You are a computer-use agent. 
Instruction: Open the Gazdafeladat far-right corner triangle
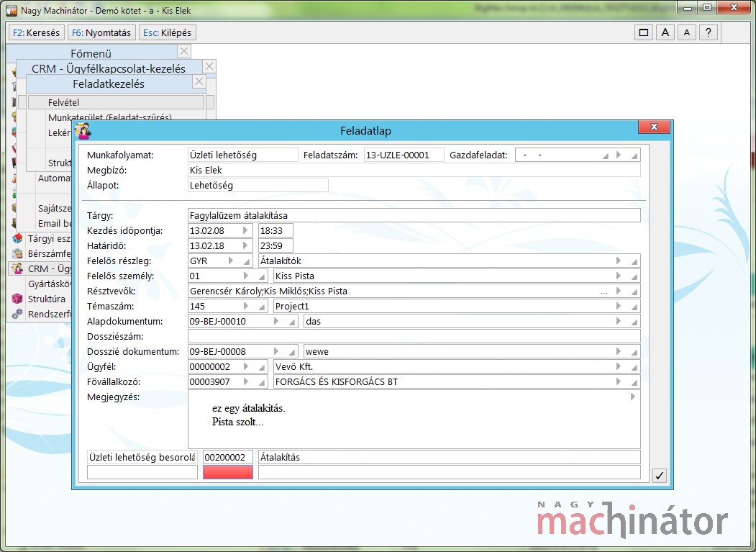(634, 156)
